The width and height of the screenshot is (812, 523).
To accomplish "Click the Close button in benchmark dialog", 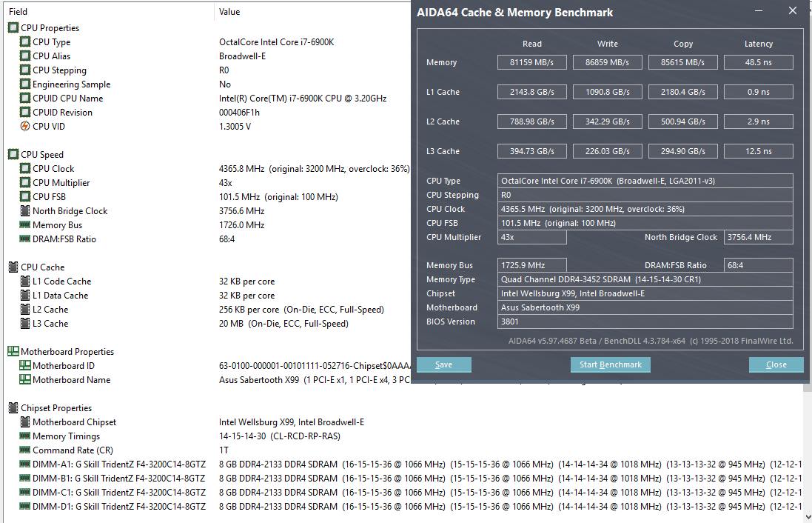I will (776, 364).
